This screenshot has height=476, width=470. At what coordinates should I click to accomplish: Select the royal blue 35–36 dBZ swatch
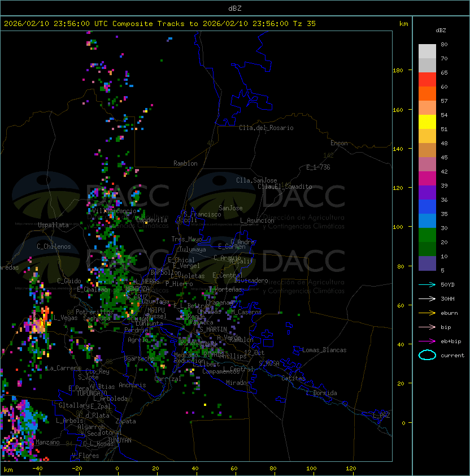427,206
